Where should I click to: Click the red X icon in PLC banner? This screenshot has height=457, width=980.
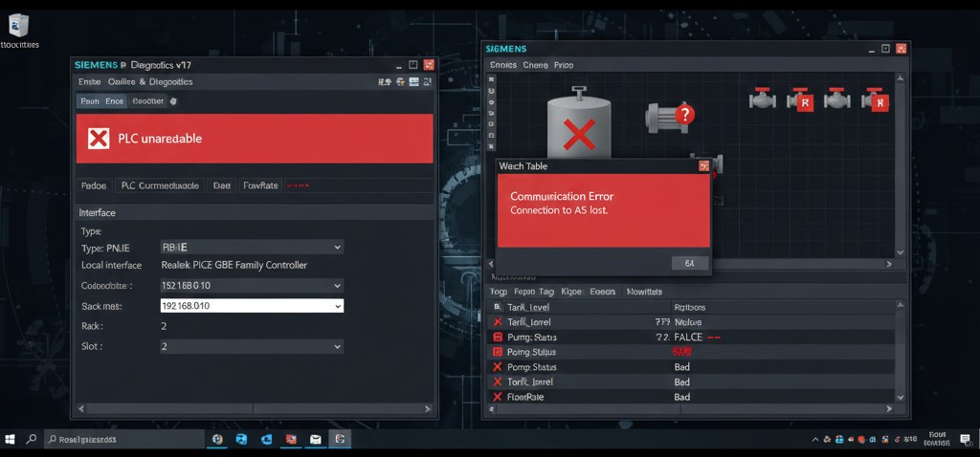99,138
